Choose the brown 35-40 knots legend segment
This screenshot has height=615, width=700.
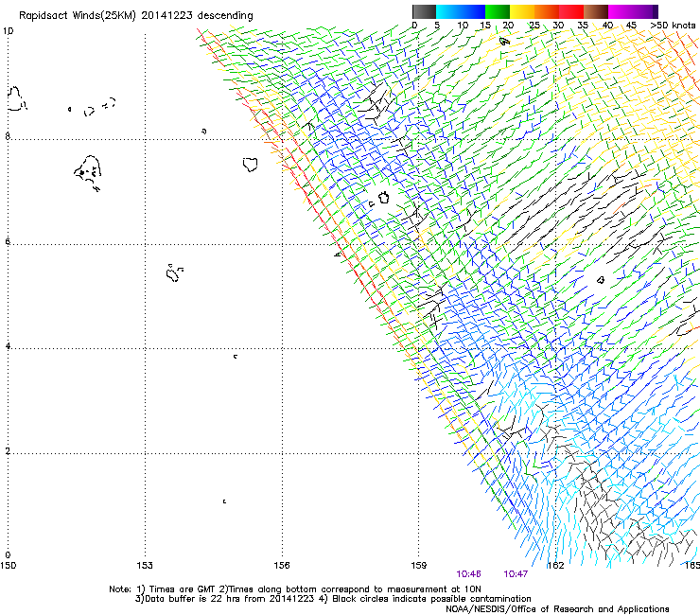(596, 11)
